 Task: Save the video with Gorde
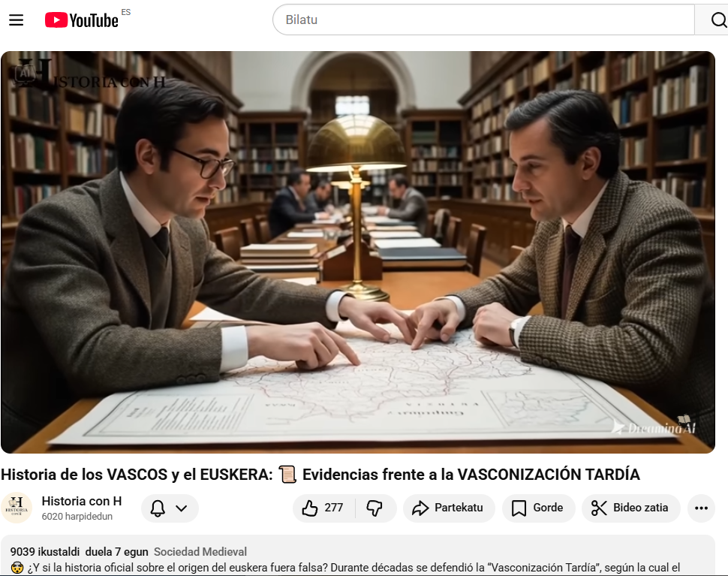click(539, 508)
